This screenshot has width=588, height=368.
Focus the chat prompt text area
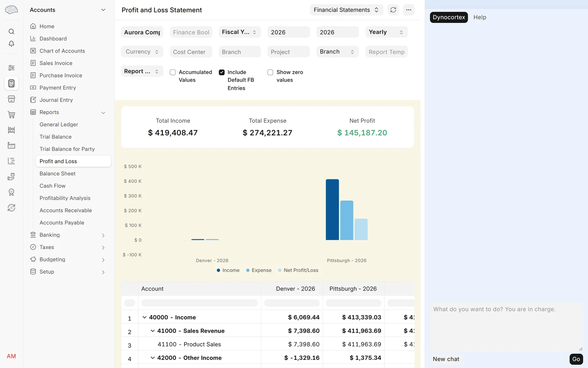pos(506,327)
